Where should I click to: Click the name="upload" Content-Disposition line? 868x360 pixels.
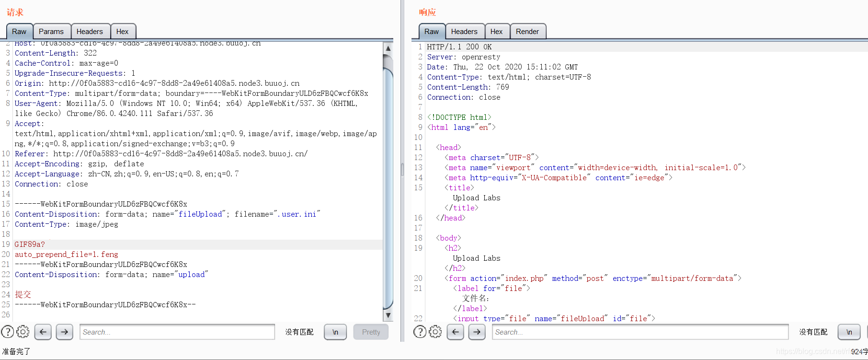[x=112, y=275]
